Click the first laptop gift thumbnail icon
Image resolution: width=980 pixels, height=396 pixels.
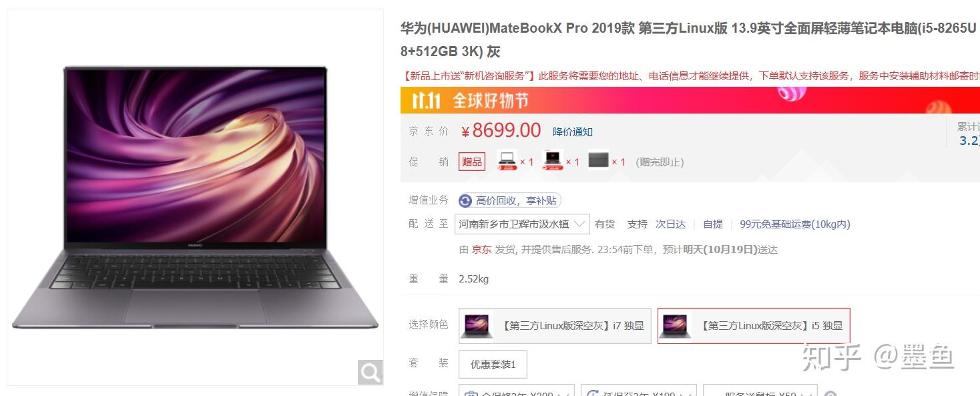pos(507,161)
